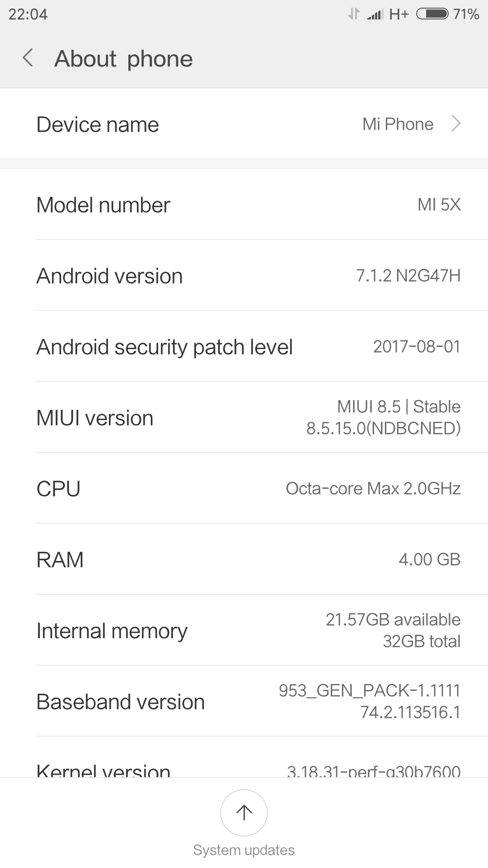Select the RAM row
The height and width of the screenshot is (868, 488).
(244, 560)
